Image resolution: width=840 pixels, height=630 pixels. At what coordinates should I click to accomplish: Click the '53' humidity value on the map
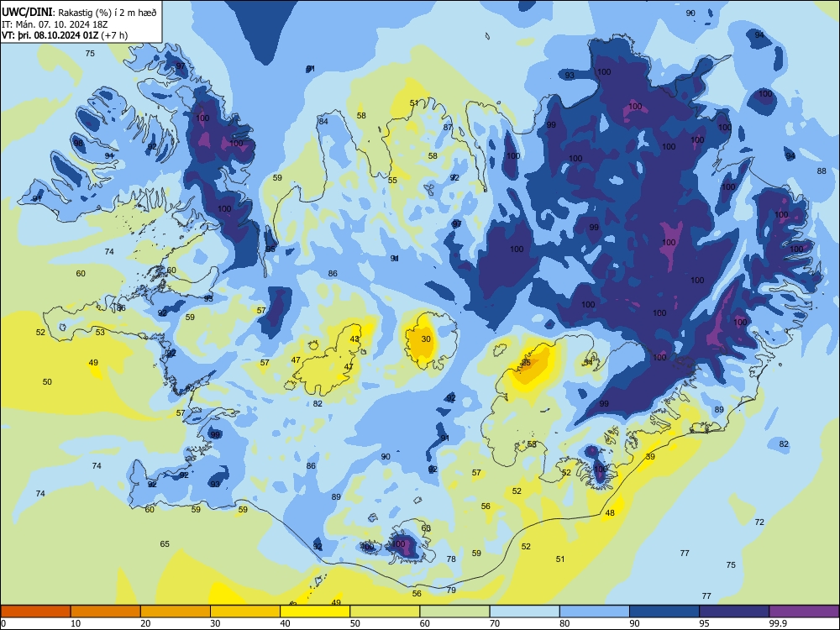coord(100,332)
